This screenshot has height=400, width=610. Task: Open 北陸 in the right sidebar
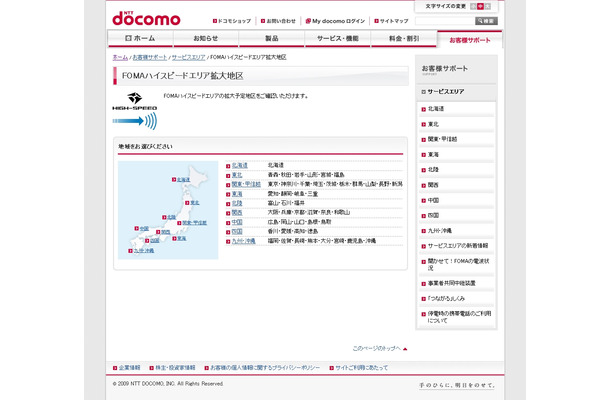(x=433, y=170)
